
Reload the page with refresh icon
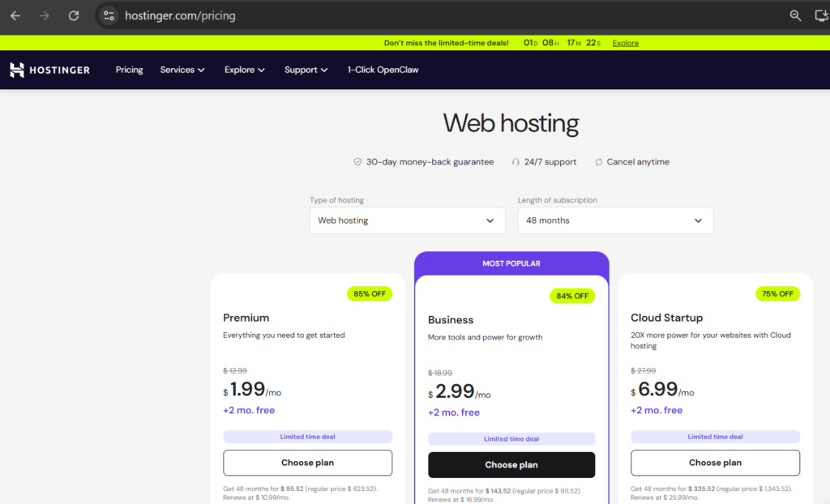[x=74, y=15]
